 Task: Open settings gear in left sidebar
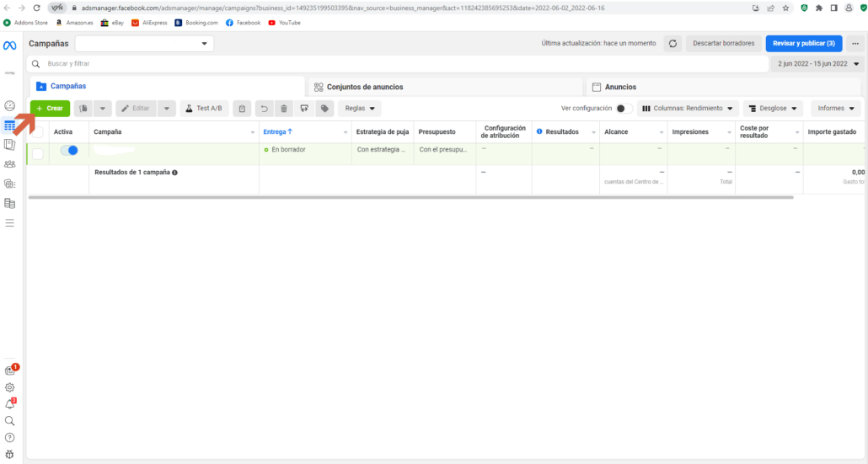click(x=10, y=387)
